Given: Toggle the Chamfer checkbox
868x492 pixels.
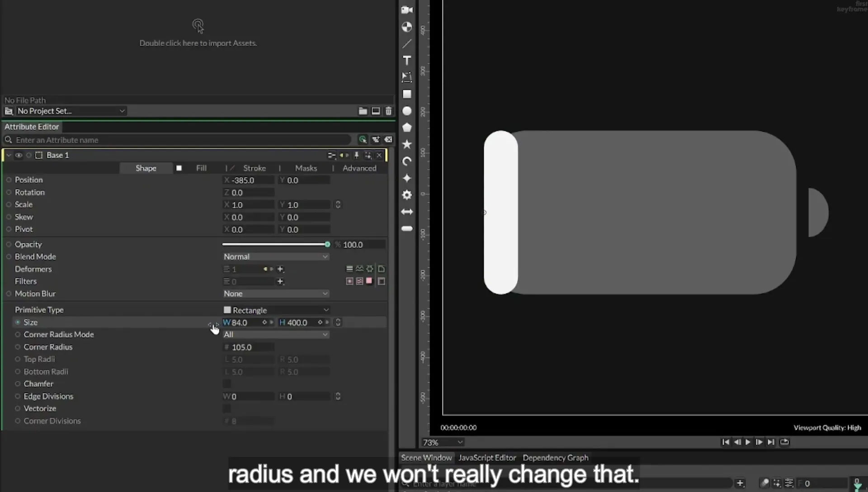Looking at the screenshot, I should (x=227, y=384).
